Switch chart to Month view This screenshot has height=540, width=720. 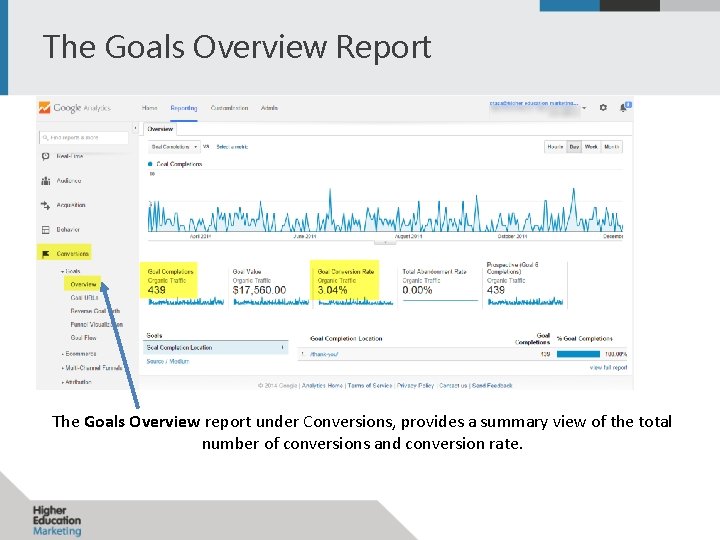tap(612, 147)
